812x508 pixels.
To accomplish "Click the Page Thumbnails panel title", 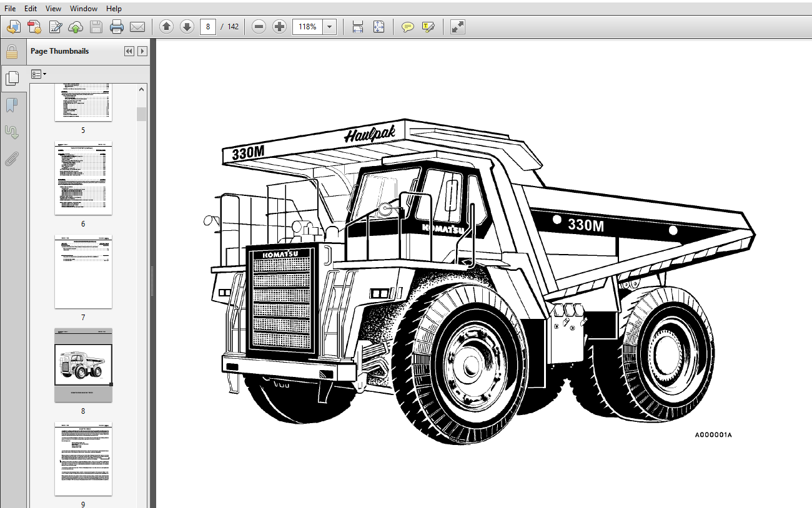I will [x=60, y=51].
